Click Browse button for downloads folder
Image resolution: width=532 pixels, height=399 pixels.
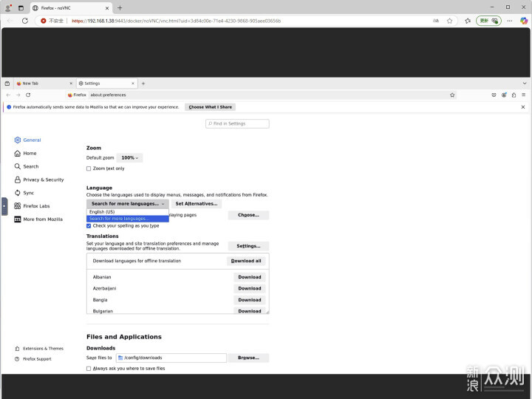(x=248, y=358)
